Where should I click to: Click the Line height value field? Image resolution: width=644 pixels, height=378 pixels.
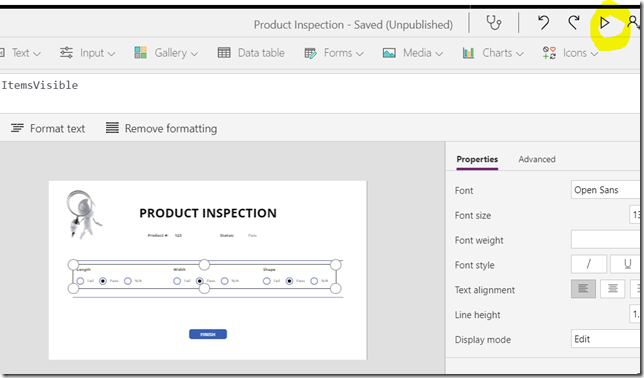click(x=635, y=314)
